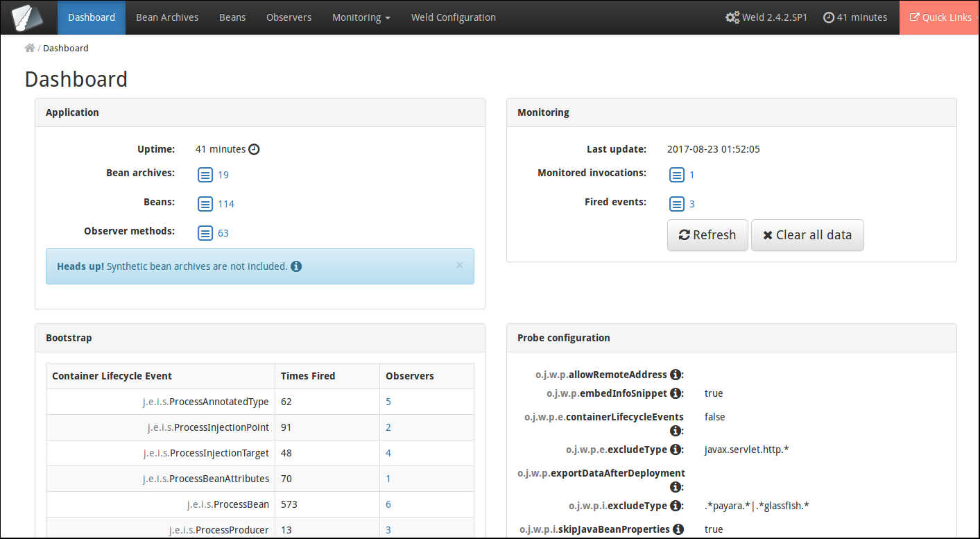Screen dimensions: 980x539
Task: Click the list icon beside Bean archives count
Action: pyautogui.click(x=205, y=175)
